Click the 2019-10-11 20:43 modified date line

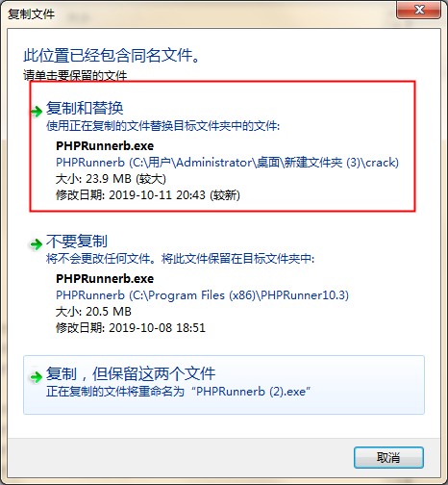click(148, 194)
